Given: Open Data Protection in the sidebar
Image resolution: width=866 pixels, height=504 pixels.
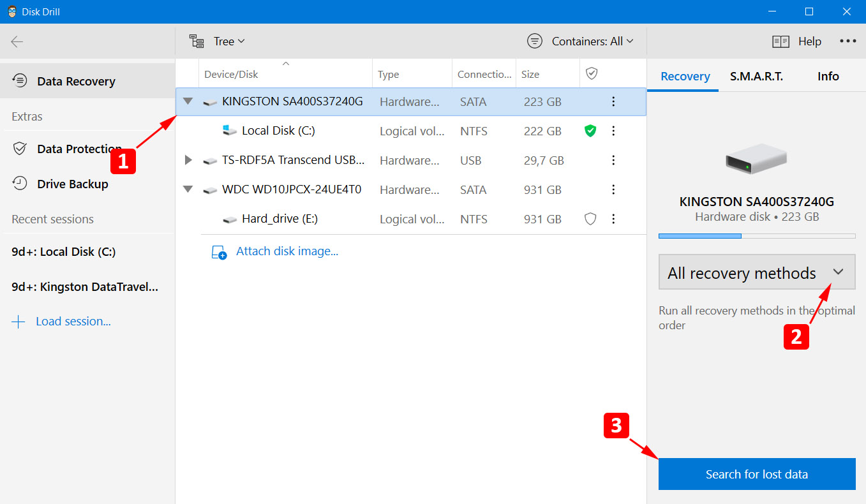Looking at the screenshot, I should (x=87, y=149).
